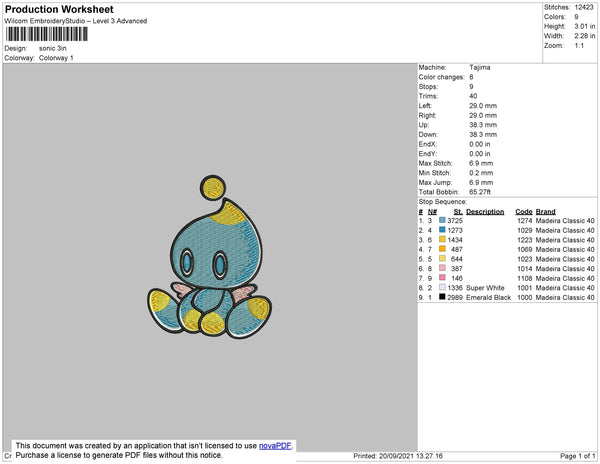This screenshot has width=600, height=464.
Task: Click the Colors value 9
Action: pyautogui.click(x=576, y=17)
